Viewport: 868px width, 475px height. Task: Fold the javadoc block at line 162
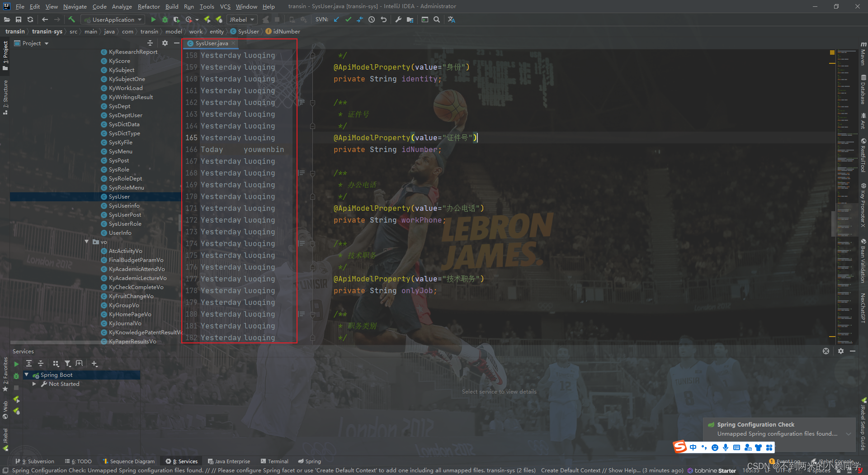tap(312, 103)
